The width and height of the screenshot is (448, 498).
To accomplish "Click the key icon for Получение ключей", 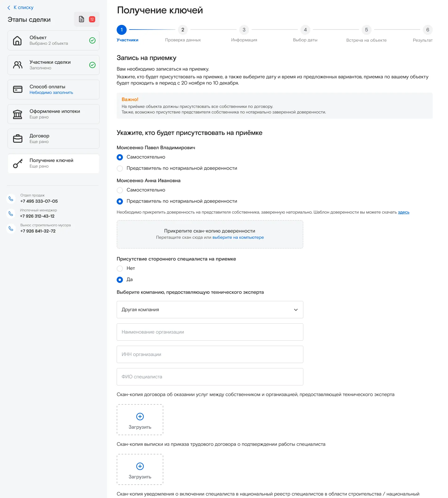I will [x=17, y=163].
